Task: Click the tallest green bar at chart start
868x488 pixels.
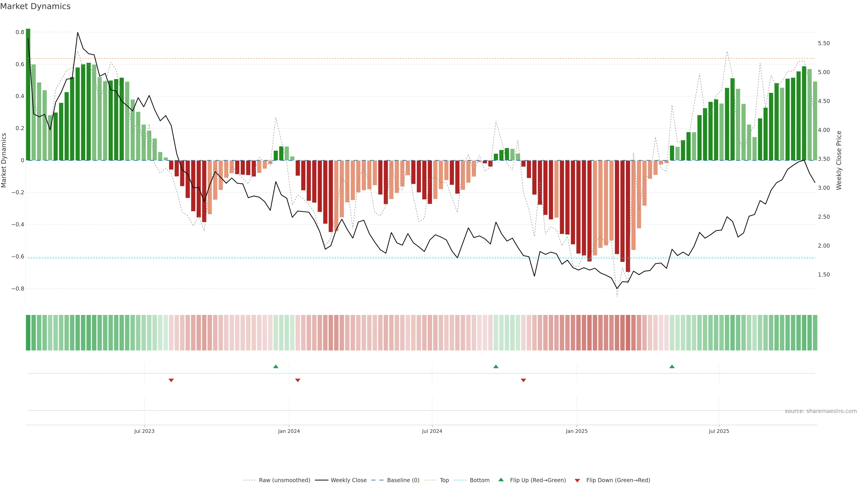Action: 28,94
